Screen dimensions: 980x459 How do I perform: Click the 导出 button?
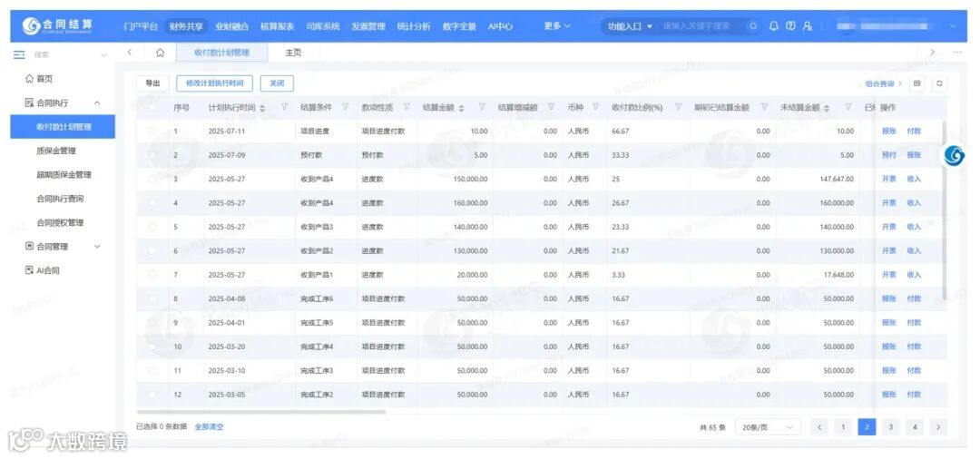[152, 83]
